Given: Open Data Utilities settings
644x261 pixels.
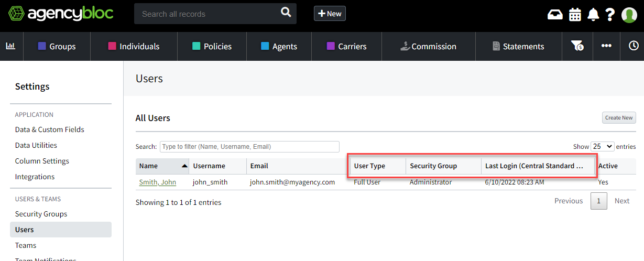Looking at the screenshot, I should pos(36,145).
